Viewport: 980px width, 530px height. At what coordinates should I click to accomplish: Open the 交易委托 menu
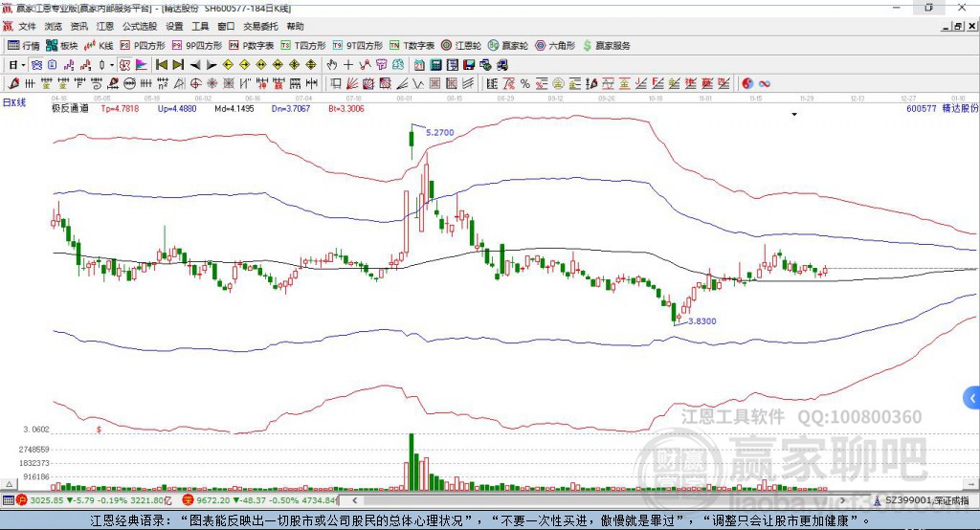tap(260, 26)
